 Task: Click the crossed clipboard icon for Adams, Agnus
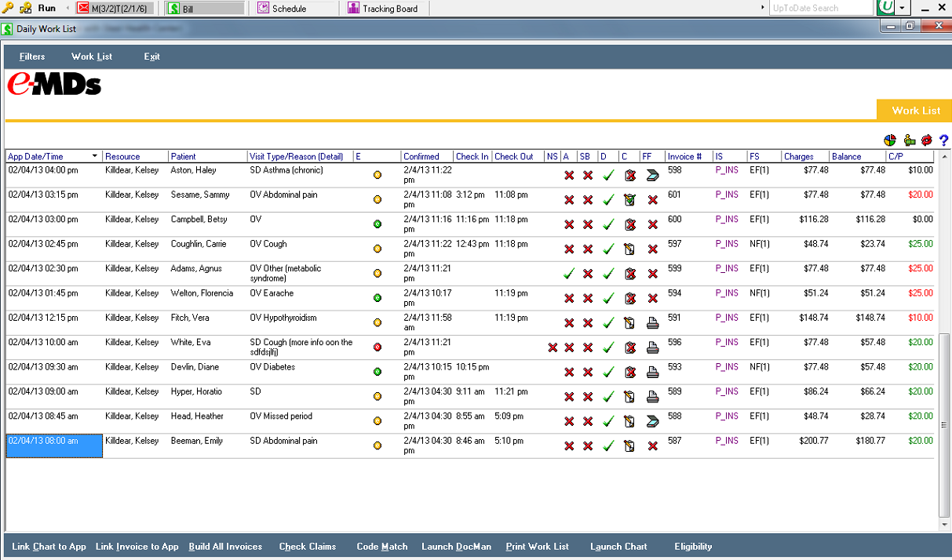[x=629, y=274]
